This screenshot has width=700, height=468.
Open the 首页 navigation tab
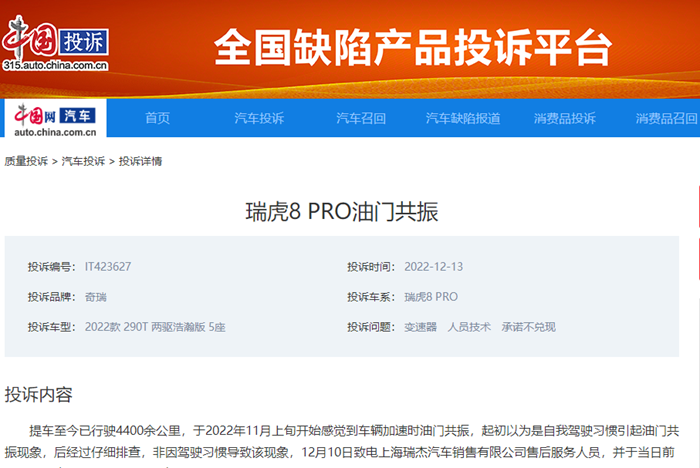(158, 118)
